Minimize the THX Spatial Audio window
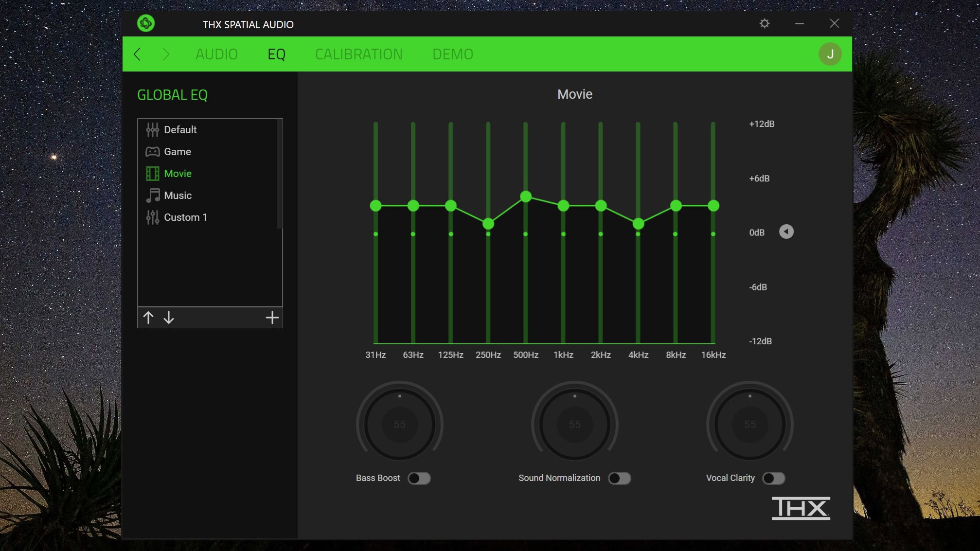 (800, 23)
